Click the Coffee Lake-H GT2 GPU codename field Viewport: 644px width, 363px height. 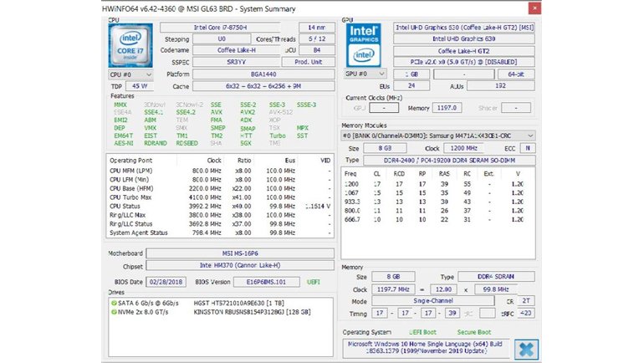coord(464,51)
